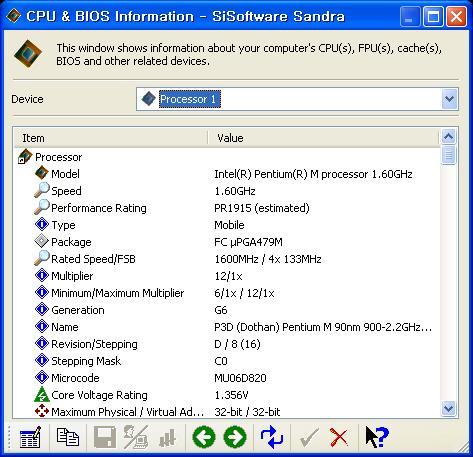The image size is (473, 457).
Task: Click the gray checkmark OK icon
Action: 309,438
